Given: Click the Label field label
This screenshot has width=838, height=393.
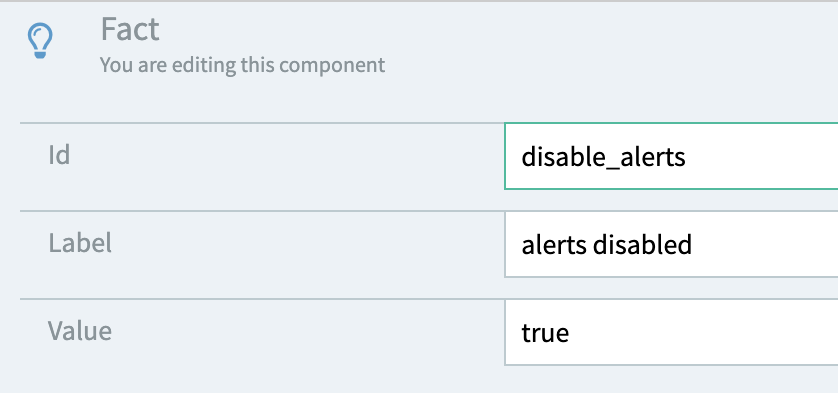Looking at the screenshot, I should 80,243.
